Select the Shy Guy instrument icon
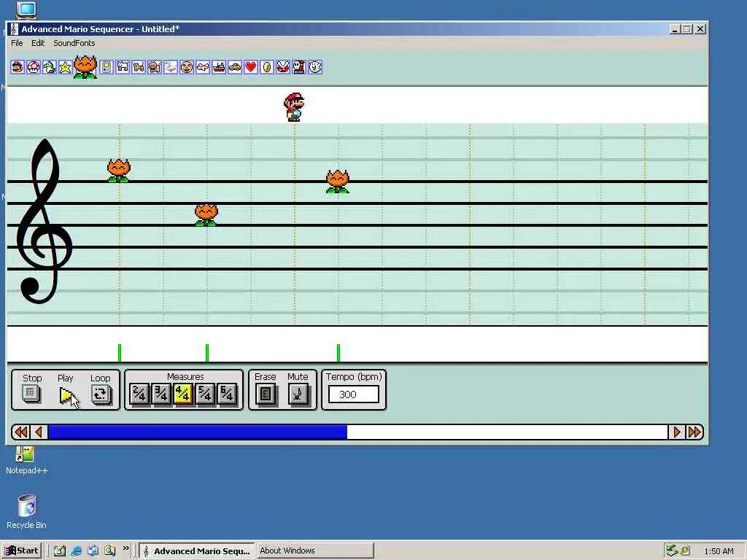 [298, 67]
